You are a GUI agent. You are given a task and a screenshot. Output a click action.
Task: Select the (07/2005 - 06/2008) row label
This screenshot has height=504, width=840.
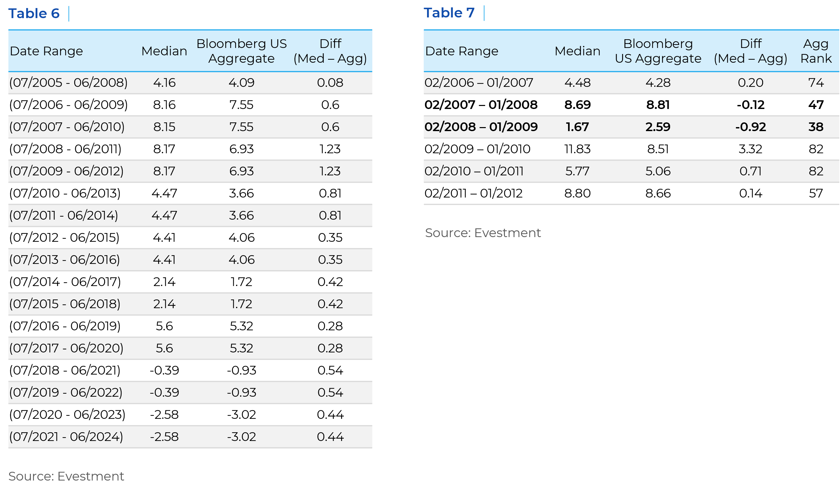coord(68,82)
